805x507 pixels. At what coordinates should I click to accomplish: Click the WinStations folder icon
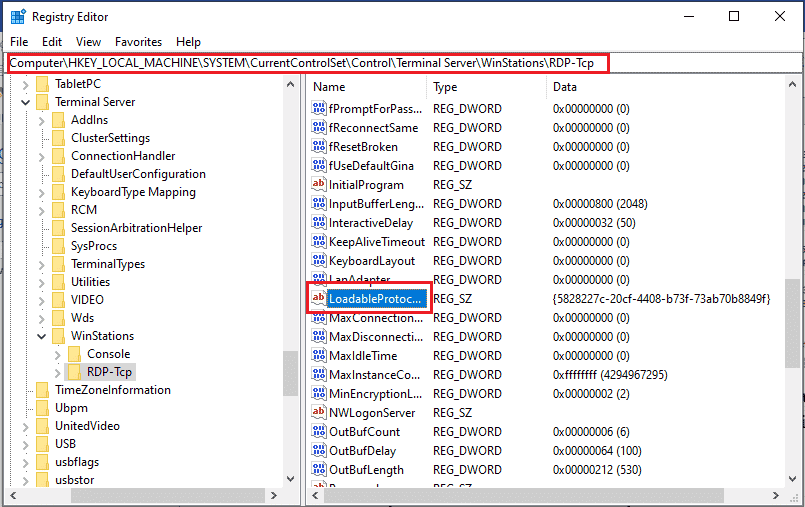pyautogui.click(x=59, y=336)
